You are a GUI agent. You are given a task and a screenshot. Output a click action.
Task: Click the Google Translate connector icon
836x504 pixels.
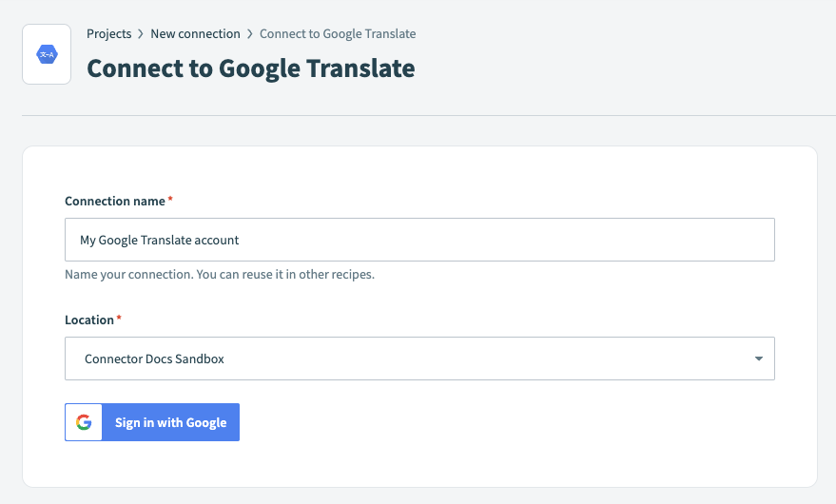(47, 54)
